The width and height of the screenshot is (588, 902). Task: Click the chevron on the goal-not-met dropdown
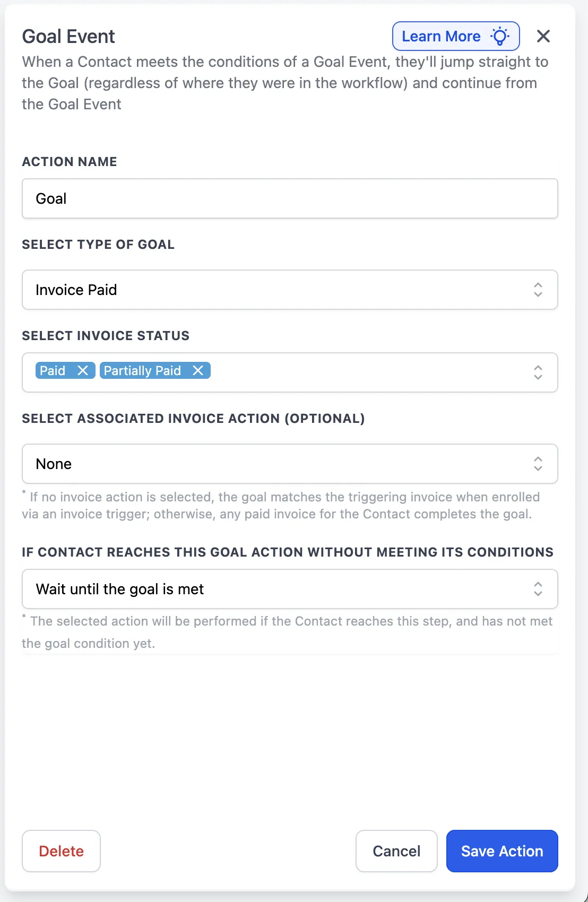pyautogui.click(x=538, y=589)
